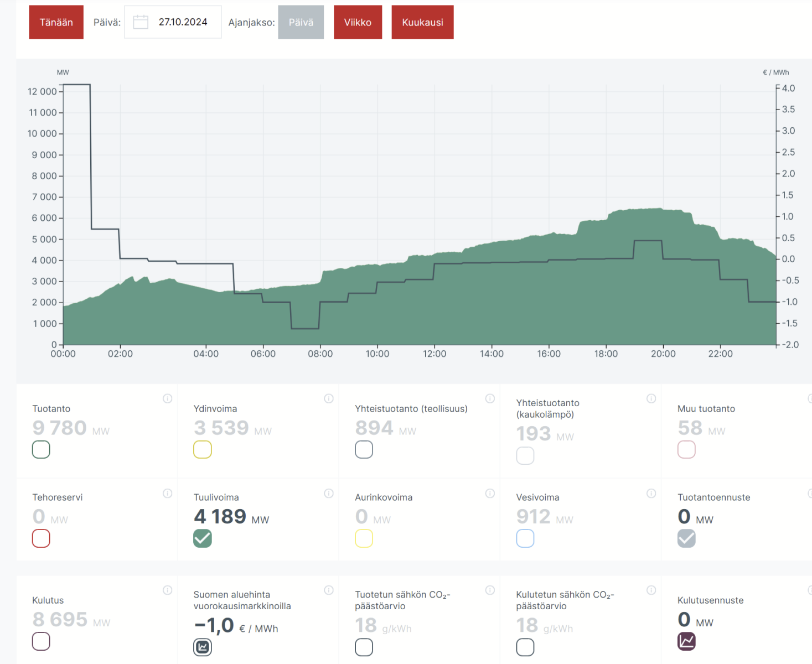Disable the Tuulivoima checkbox
Screen dimensions: 812x664
[x=203, y=538]
